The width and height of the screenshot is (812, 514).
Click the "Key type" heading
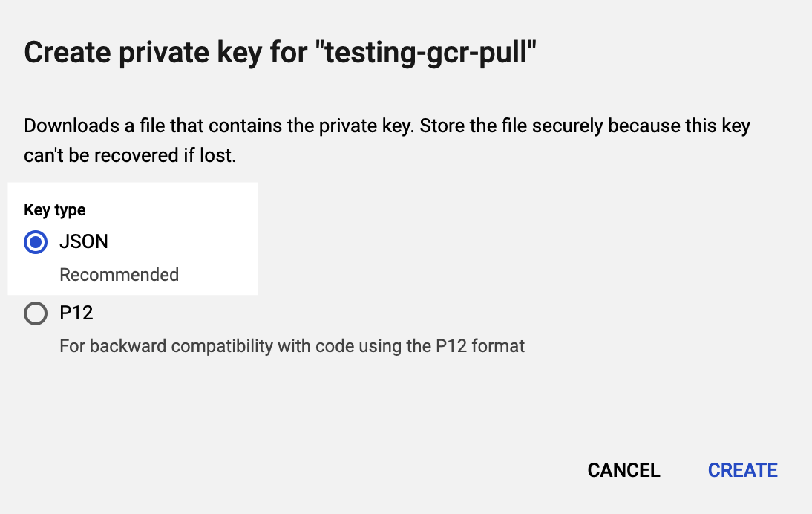pyautogui.click(x=55, y=210)
